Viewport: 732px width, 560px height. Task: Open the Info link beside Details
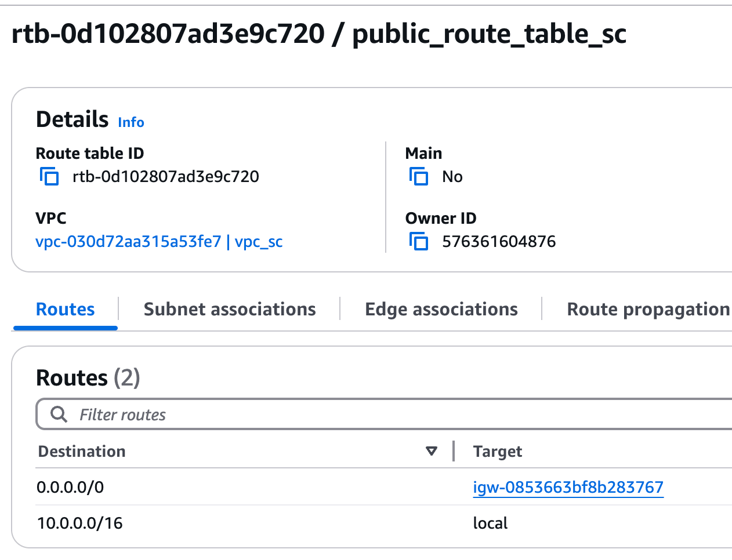pos(131,122)
